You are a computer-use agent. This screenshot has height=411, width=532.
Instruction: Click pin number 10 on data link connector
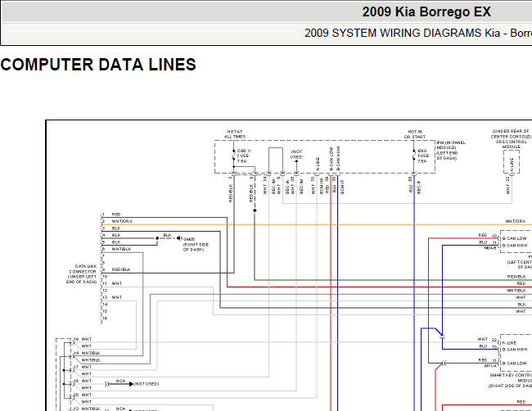tap(105, 277)
